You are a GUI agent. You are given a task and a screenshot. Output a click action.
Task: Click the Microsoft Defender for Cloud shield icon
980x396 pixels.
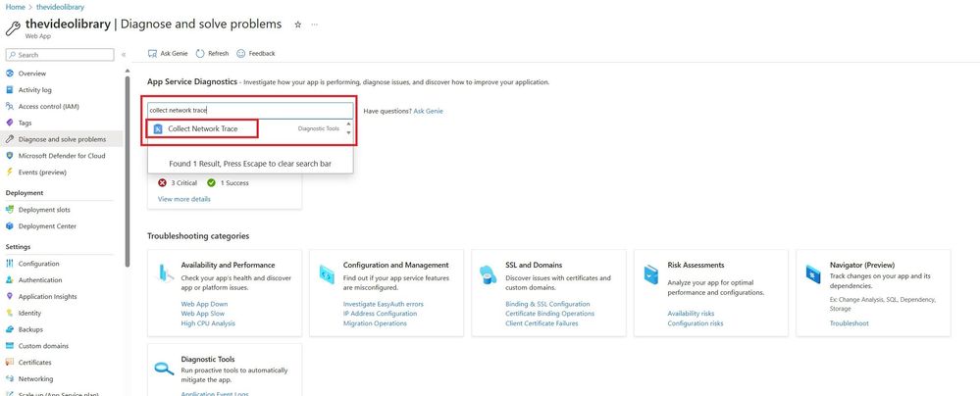pos(10,156)
